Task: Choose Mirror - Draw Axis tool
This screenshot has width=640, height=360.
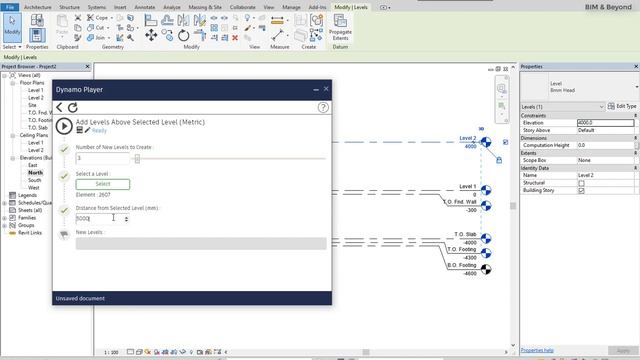Action: pos(200,20)
